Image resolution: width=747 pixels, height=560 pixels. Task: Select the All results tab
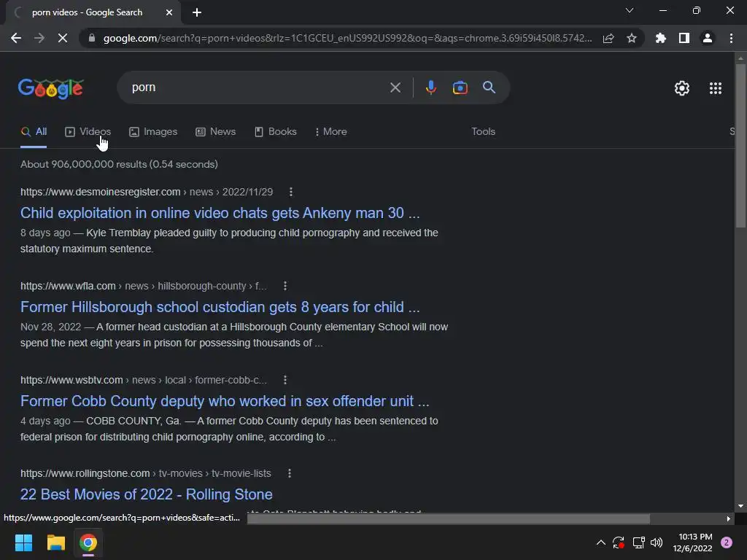(34, 132)
